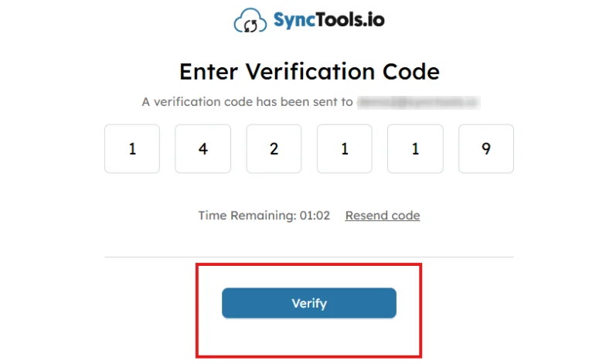Click the horizontal divider line above Verify
Image resolution: width=589 pixels, height=364 pixels.
point(309,257)
